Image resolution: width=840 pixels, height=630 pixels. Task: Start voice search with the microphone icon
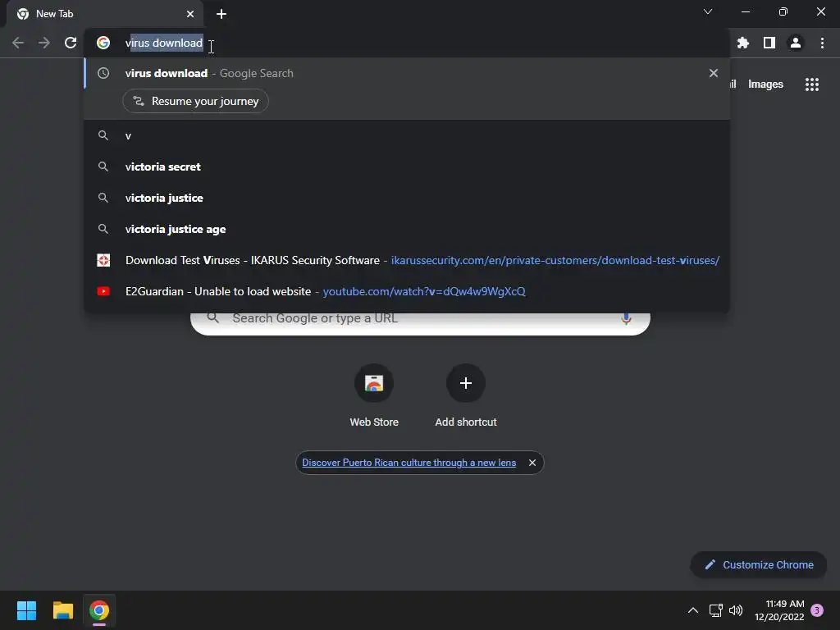pyautogui.click(x=626, y=319)
